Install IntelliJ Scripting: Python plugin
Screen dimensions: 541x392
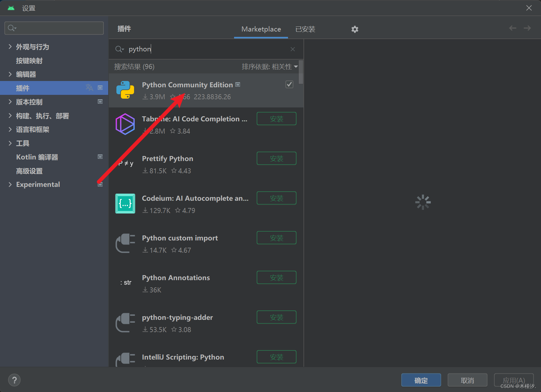click(277, 357)
